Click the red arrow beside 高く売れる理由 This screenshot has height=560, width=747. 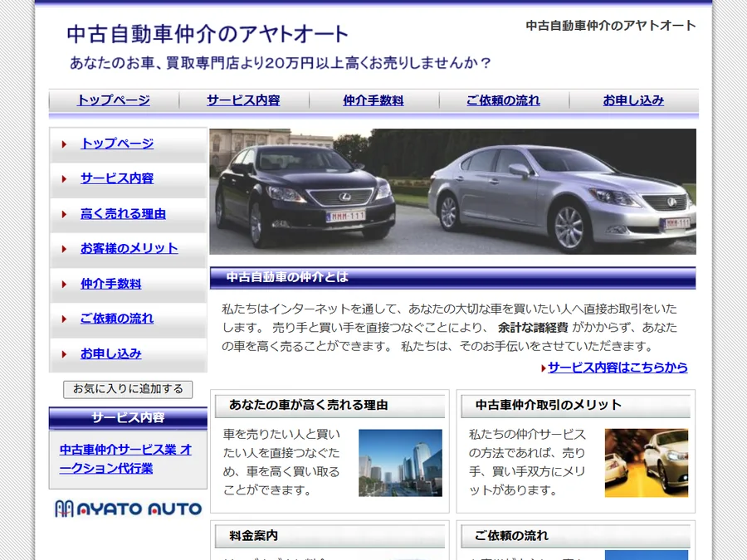point(64,214)
